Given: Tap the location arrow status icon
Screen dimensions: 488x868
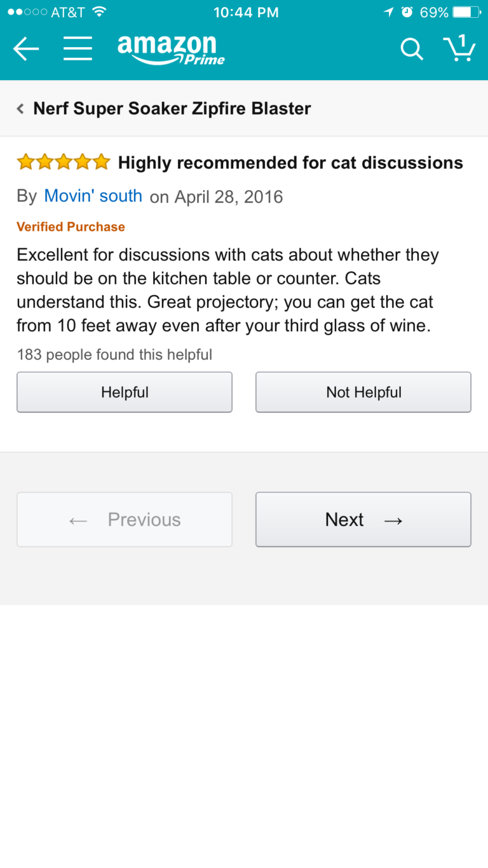Looking at the screenshot, I should pyautogui.click(x=388, y=12).
